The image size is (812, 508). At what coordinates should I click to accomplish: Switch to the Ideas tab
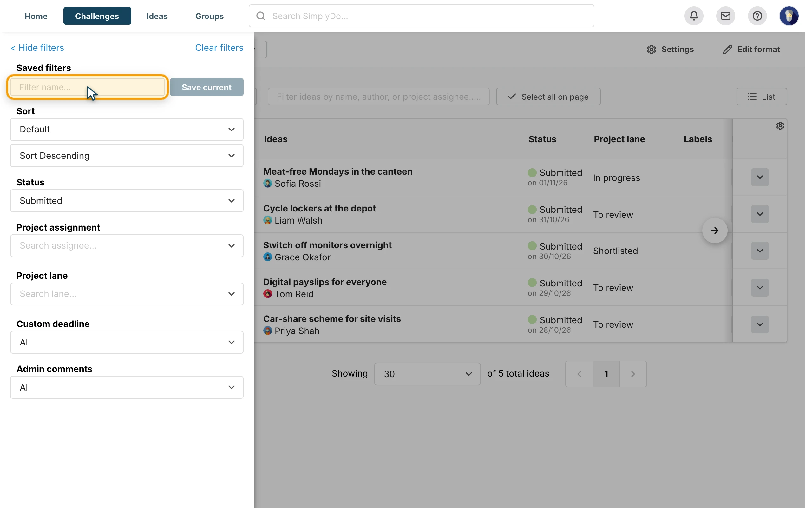pyautogui.click(x=157, y=16)
